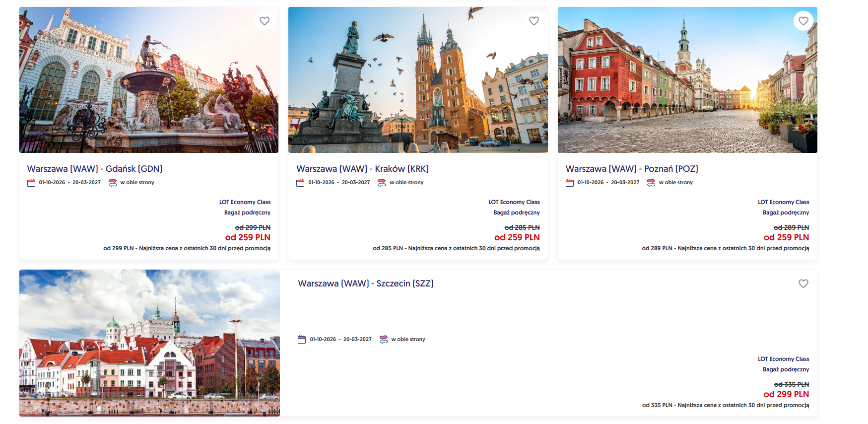This screenshot has height=424, width=868.
Task: Click 'LOT Economy Class' in Szczecin card
Action: 784,359
